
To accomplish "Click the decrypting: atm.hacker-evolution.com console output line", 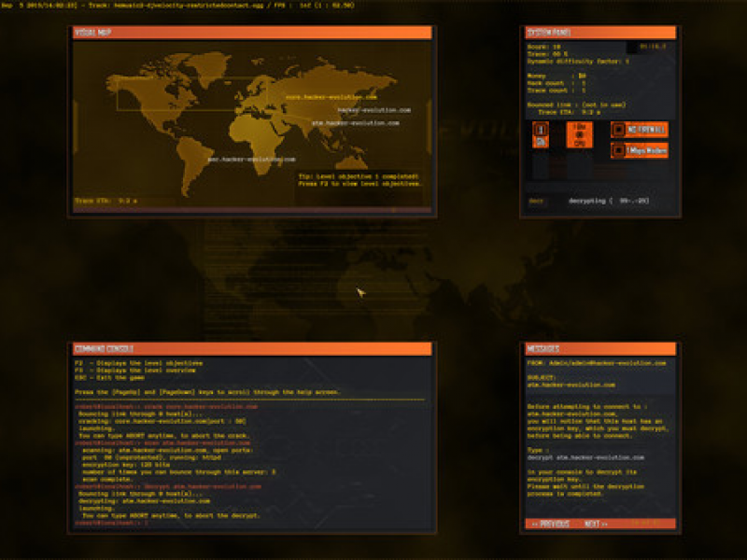I will [x=144, y=501].
